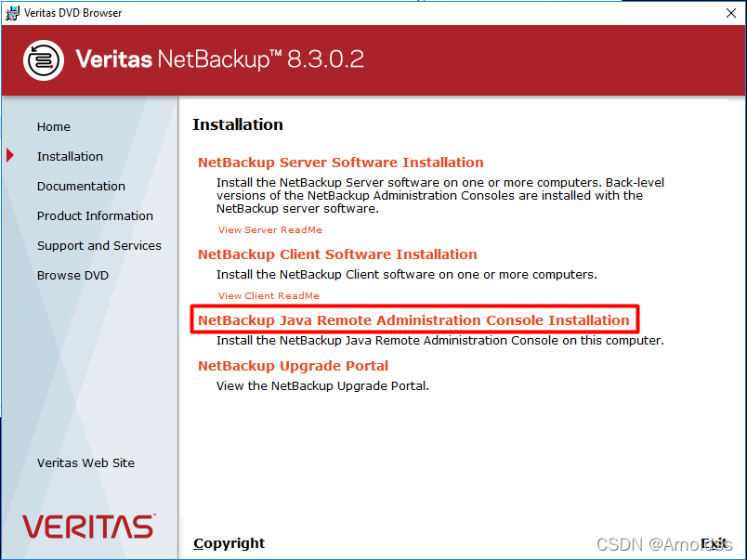Viewport: 747px width, 560px height.
Task: Close the Veritas DVD Browser window
Action: (x=731, y=13)
